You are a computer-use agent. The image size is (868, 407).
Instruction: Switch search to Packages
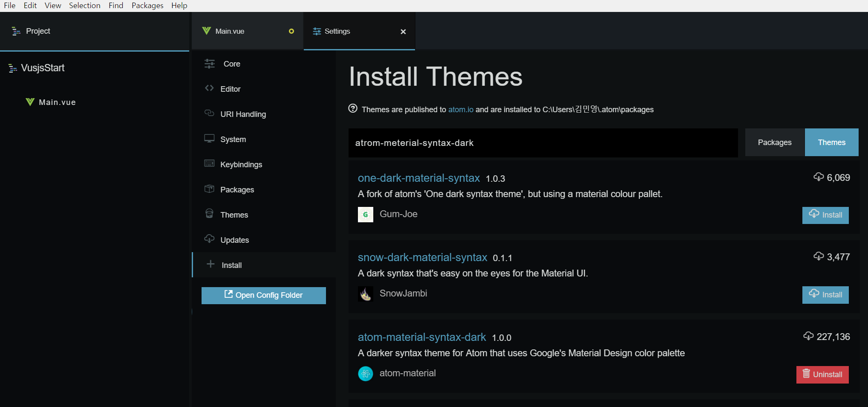coord(775,142)
